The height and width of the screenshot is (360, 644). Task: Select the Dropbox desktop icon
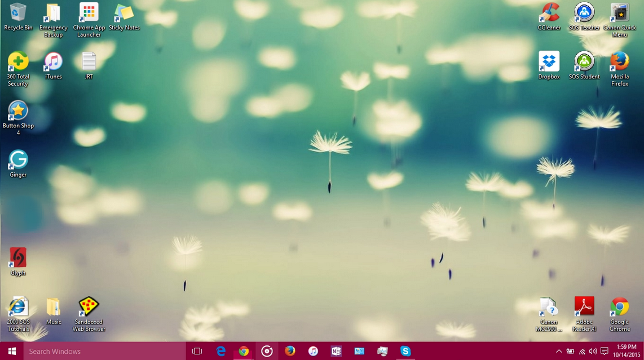[549, 66]
